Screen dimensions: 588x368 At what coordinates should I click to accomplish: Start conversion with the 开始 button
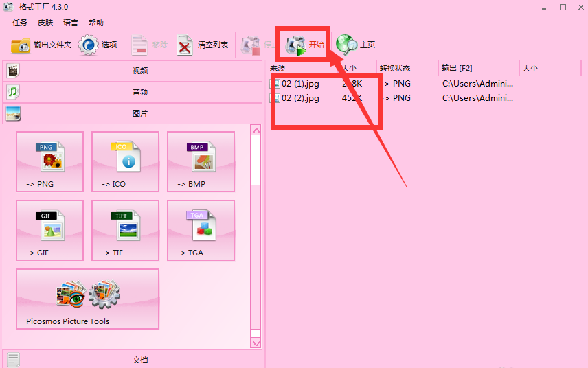point(304,45)
